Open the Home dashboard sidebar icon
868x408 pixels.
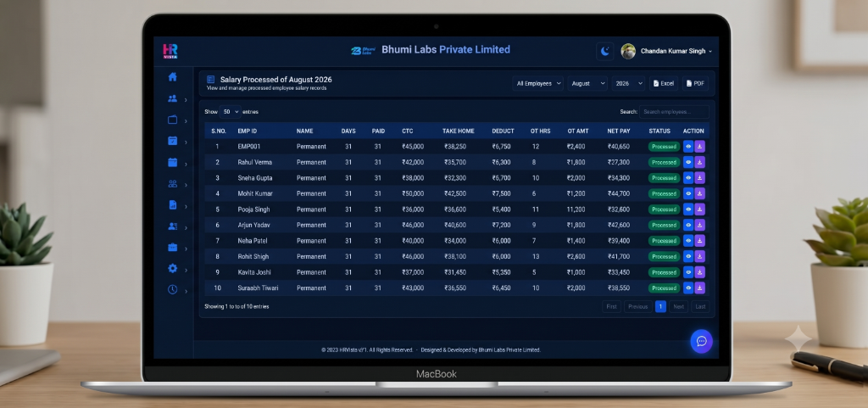(x=172, y=77)
